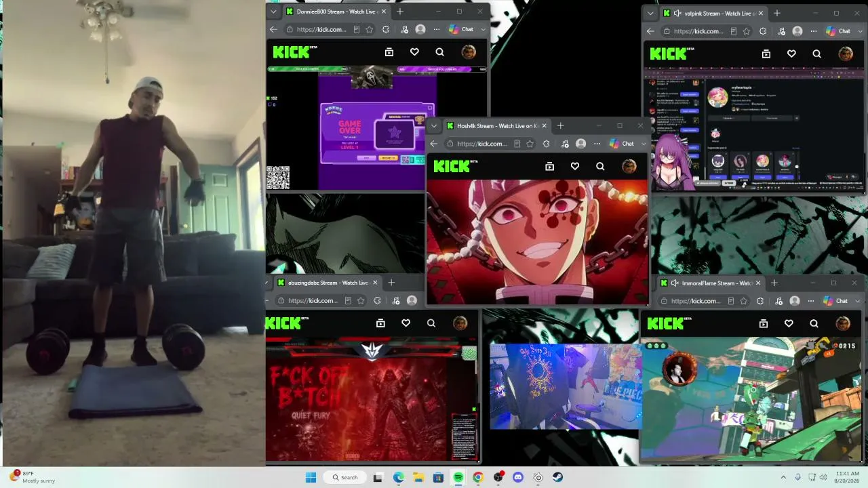868x488 pixels.
Task: Go back in the Hosh4k browser window
Action: 434,144
